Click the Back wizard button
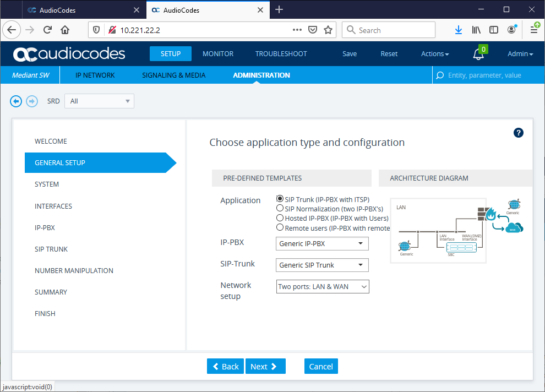Viewport: 545px width, 392px height. 226,366
